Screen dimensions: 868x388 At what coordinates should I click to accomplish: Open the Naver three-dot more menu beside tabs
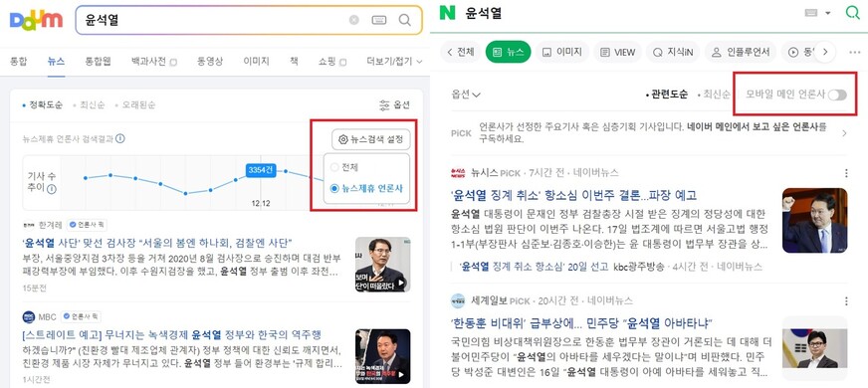click(x=854, y=52)
